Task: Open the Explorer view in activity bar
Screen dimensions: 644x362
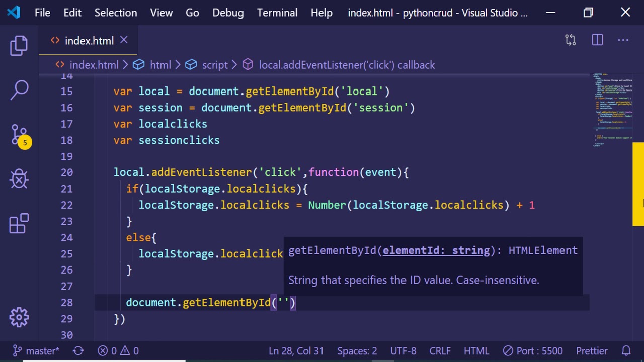Action: [19, 46]
